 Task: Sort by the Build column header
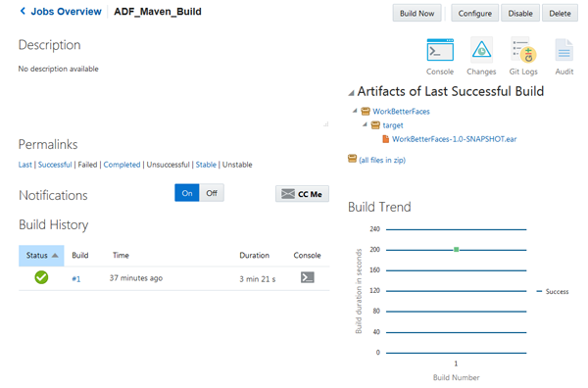click(x=80, y=256)
